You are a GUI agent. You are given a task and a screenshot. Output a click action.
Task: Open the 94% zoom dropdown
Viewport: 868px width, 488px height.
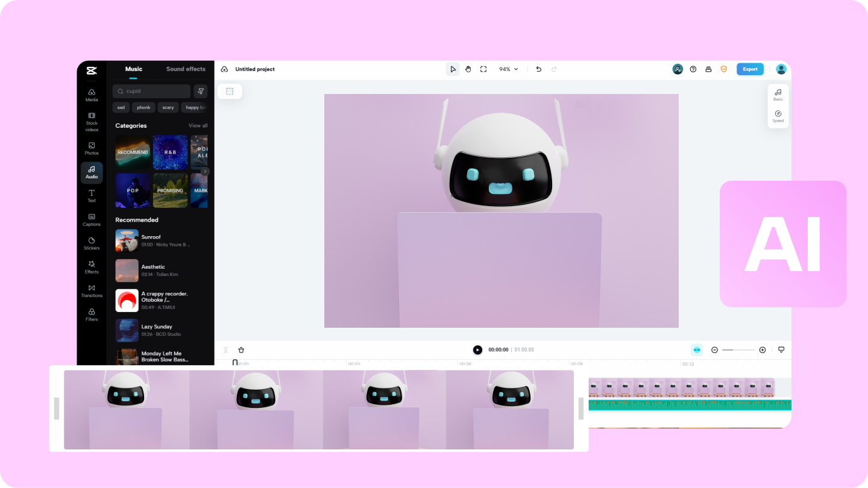click(509, 69)
